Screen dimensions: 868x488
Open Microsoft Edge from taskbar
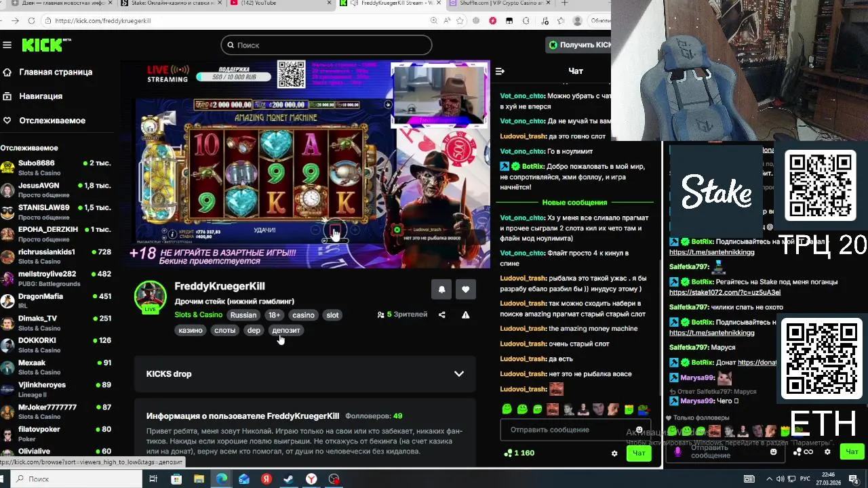coord(222,479)
